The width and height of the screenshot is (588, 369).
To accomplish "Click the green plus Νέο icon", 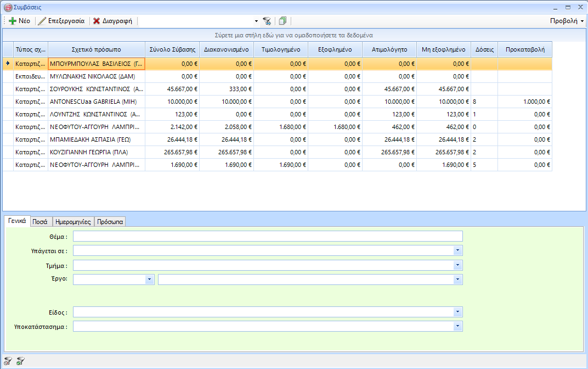I will [13, 21].
